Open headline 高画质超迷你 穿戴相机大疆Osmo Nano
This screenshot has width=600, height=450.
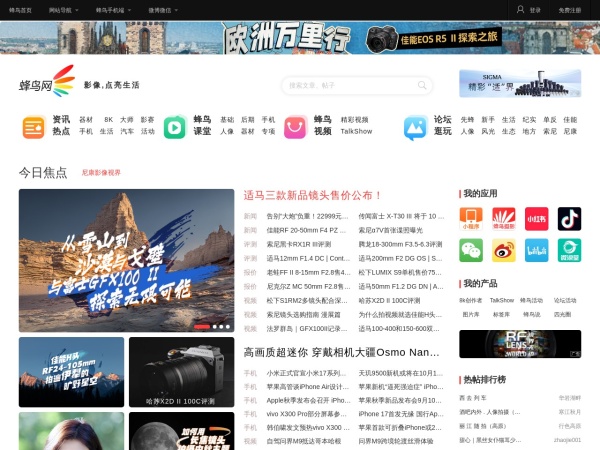(x=341, y=352)
